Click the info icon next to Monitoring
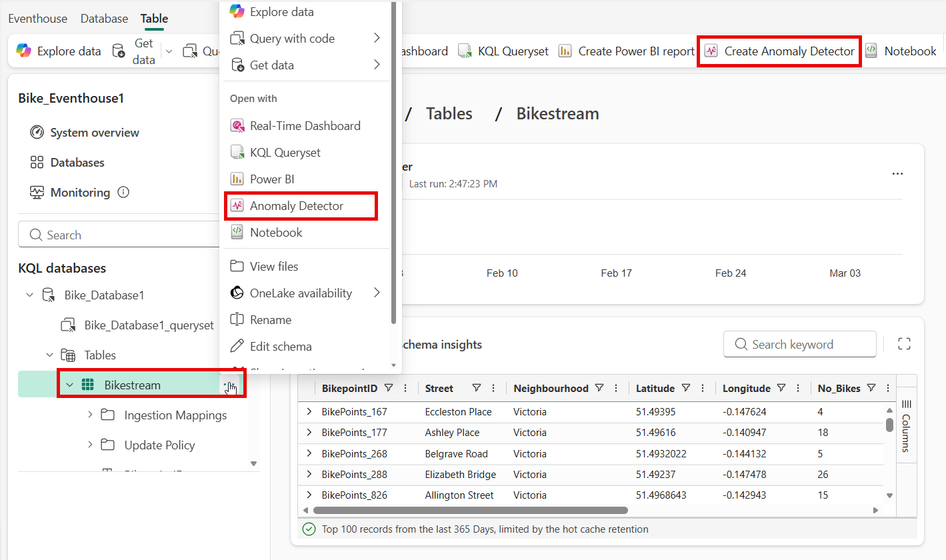 click(x=123, y=193)
